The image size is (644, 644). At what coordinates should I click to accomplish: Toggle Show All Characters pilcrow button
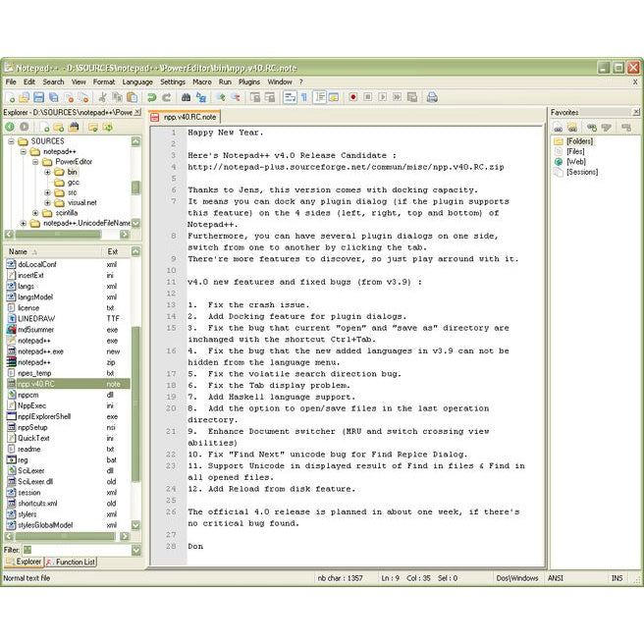pos(304,97)
